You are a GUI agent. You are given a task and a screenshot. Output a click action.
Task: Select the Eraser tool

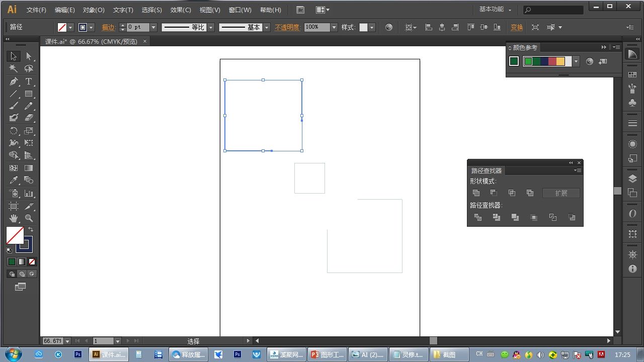29,118
